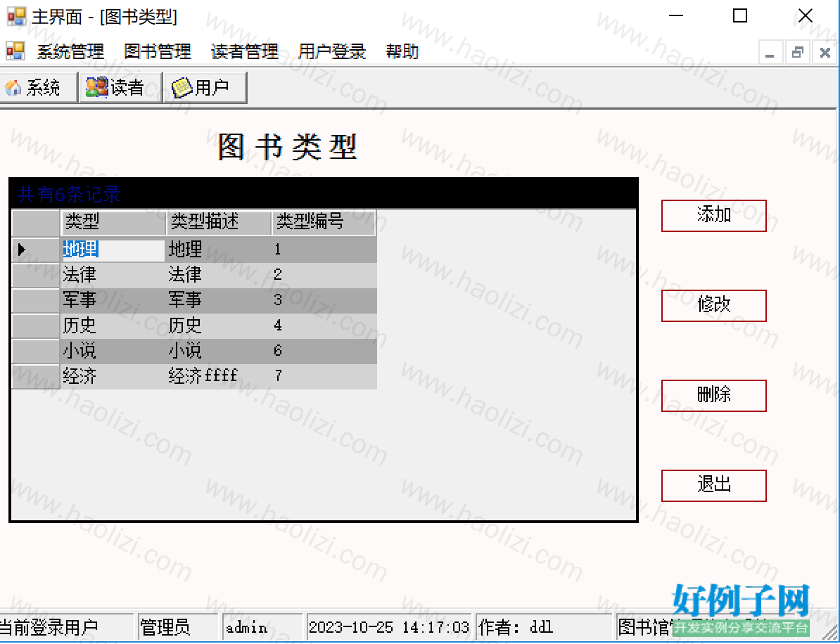Viewport: 840px width, 644px height.
Task: Click the 经济ffff description cell
Action: (219, 376)
